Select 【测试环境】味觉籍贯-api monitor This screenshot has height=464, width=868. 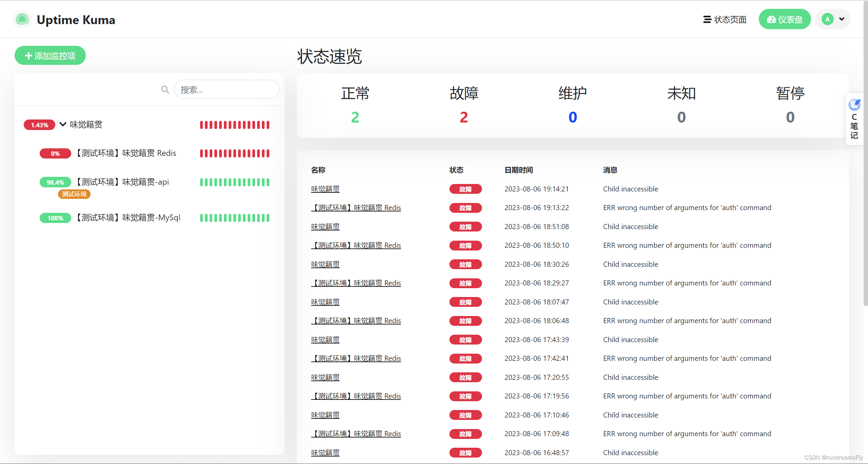122,182
